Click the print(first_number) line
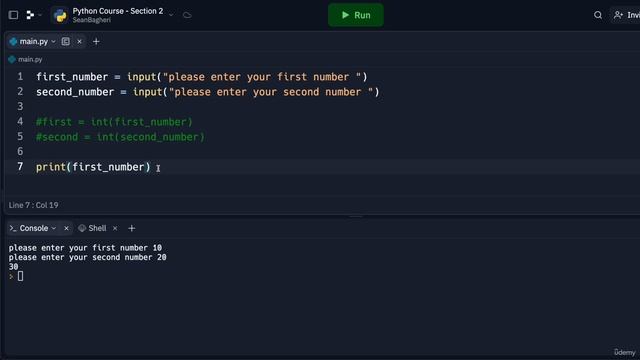 [x=93, y=167]
